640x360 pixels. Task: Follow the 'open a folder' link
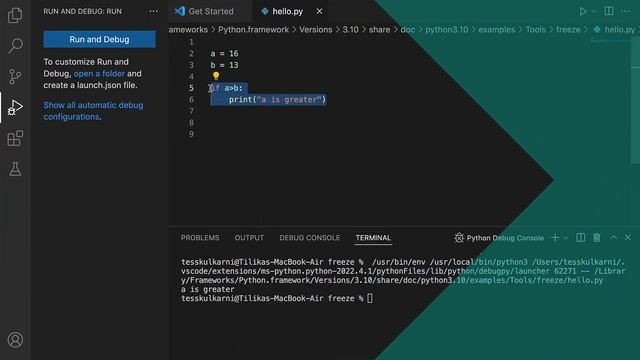coord(99,73)
